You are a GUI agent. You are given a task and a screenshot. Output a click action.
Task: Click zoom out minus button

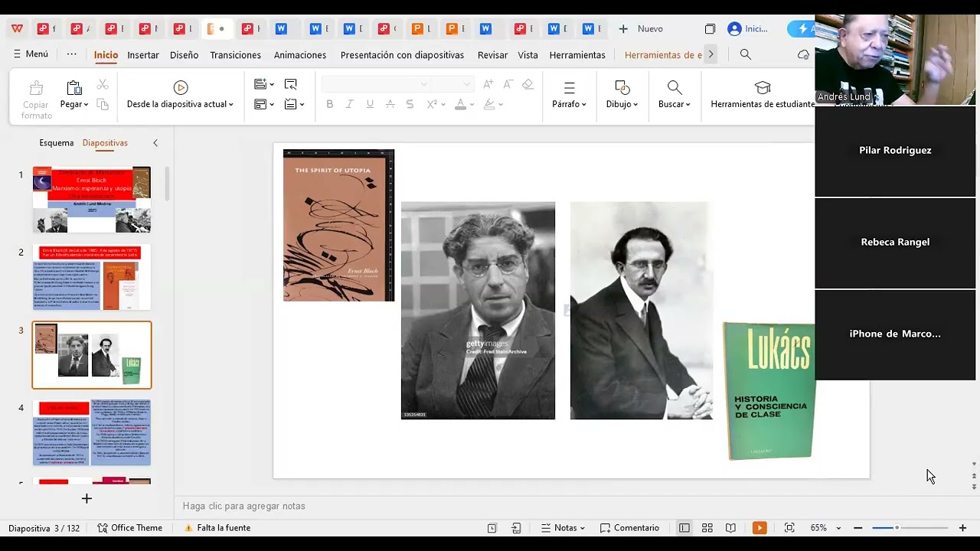tap(858, 528)
